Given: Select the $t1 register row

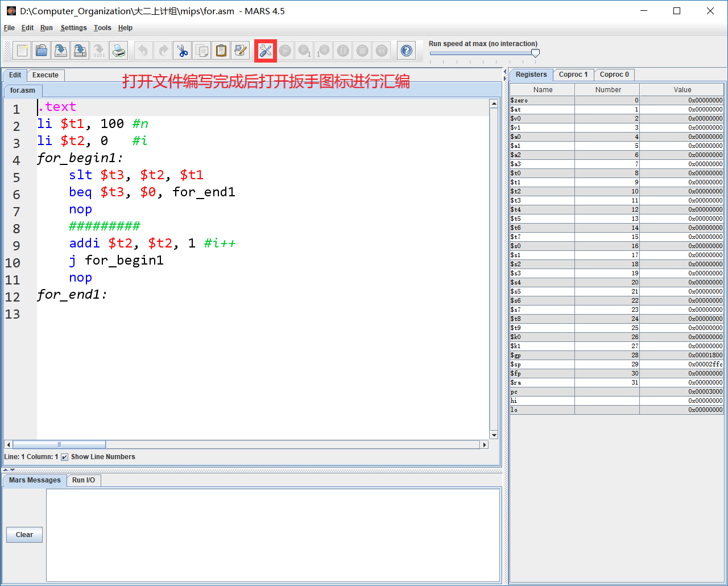Looking at the screenshot, I should click(617, 182).
